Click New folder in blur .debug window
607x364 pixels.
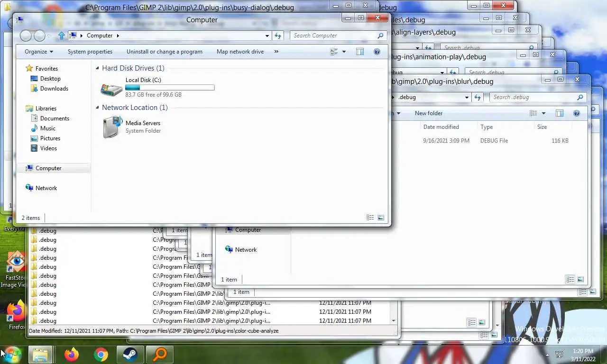pyautogui.click(x=429, y=113)
